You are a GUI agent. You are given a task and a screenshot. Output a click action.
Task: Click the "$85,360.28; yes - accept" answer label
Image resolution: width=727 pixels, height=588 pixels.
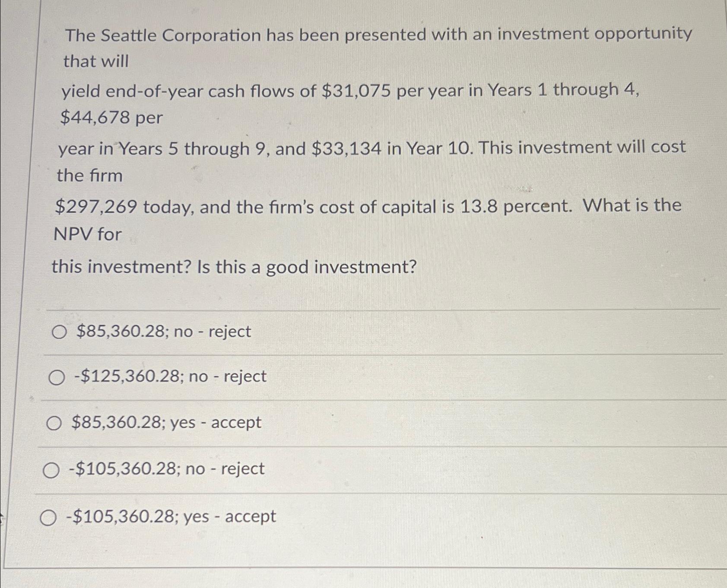166,422
